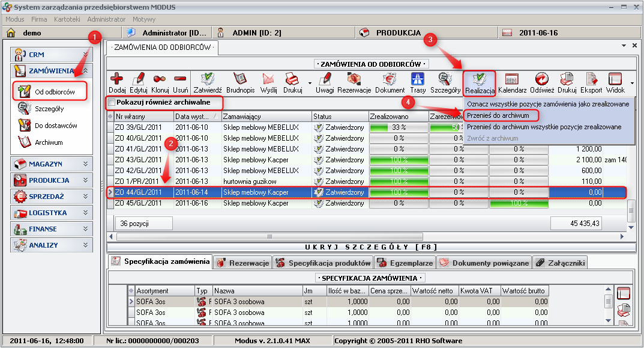
Task: Open Rezerwacje from the toolbar
Action: (354, 82)
